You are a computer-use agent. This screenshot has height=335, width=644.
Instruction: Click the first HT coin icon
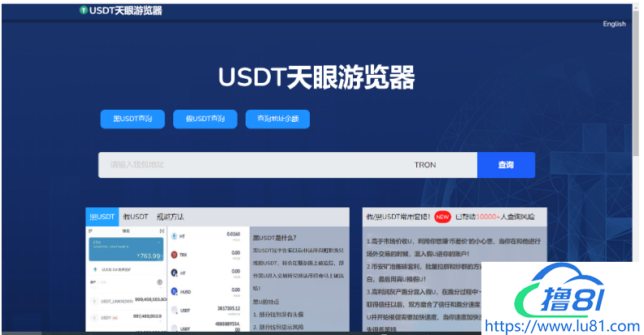point(174,236)
